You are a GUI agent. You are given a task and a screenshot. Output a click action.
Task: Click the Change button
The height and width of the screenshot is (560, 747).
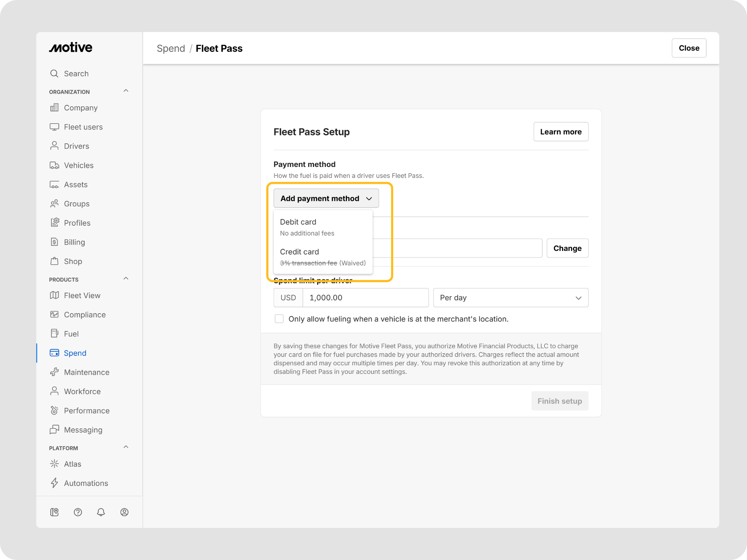(x=568, y=248)
